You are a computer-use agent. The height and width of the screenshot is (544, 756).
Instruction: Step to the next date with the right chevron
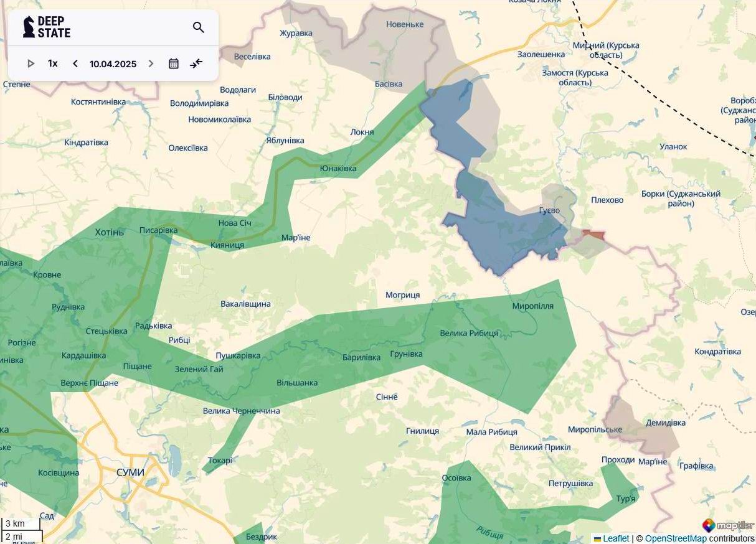click(x=151, y=63)
